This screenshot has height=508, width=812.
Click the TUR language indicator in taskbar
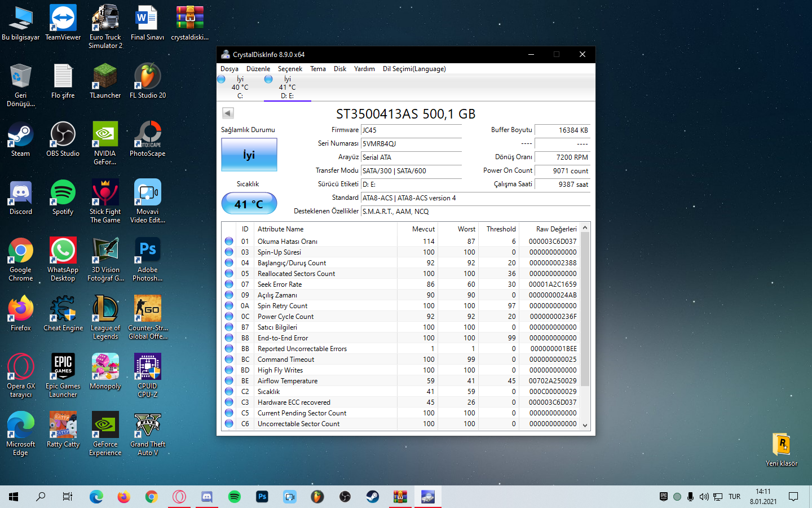pyautogui.click(x=734, y=497)
